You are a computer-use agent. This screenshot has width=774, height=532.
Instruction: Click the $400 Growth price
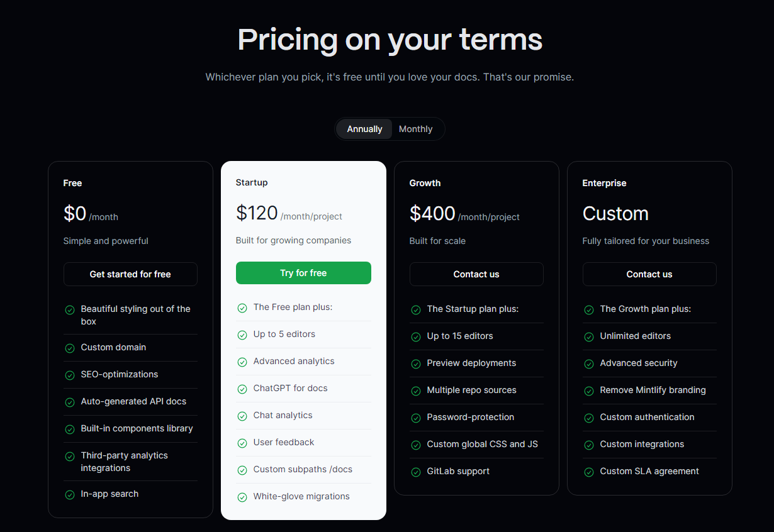tap(432, 213)
